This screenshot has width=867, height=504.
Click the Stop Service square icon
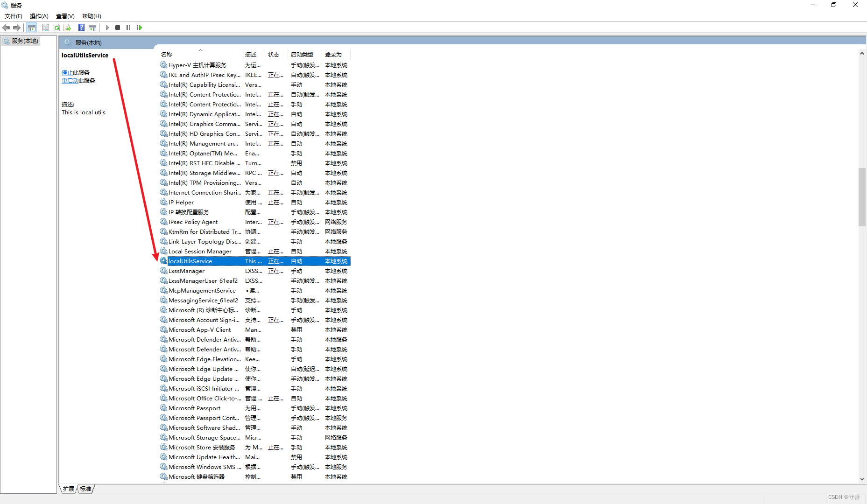[x=118, y=28]
